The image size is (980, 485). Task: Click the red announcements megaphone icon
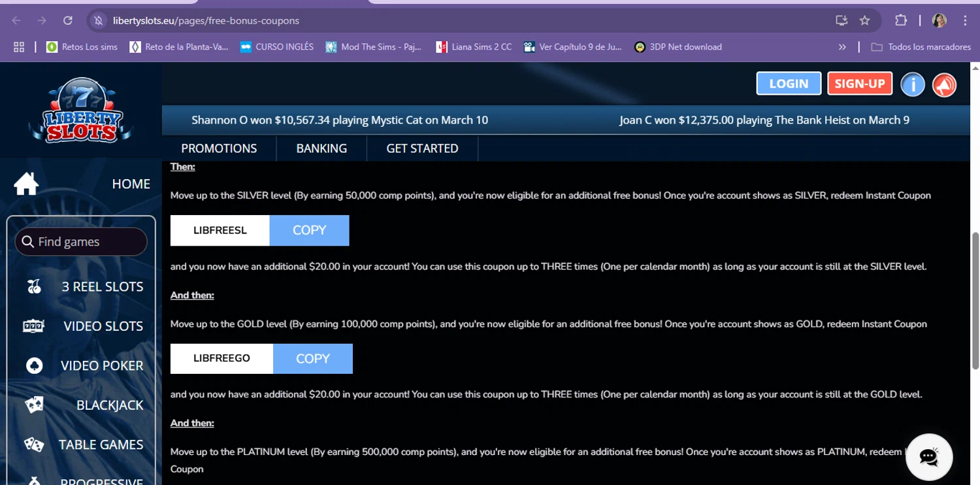click(x=944, y=84)
